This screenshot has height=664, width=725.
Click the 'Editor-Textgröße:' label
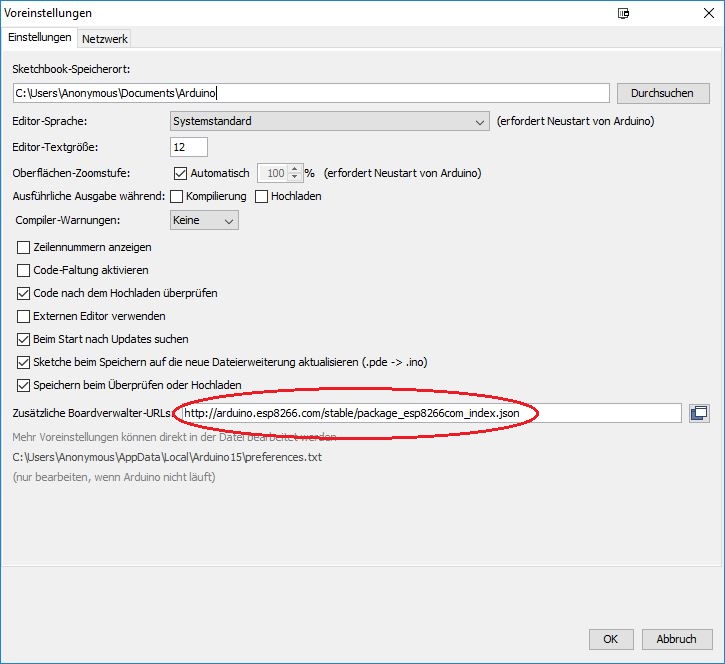(55, 148)
